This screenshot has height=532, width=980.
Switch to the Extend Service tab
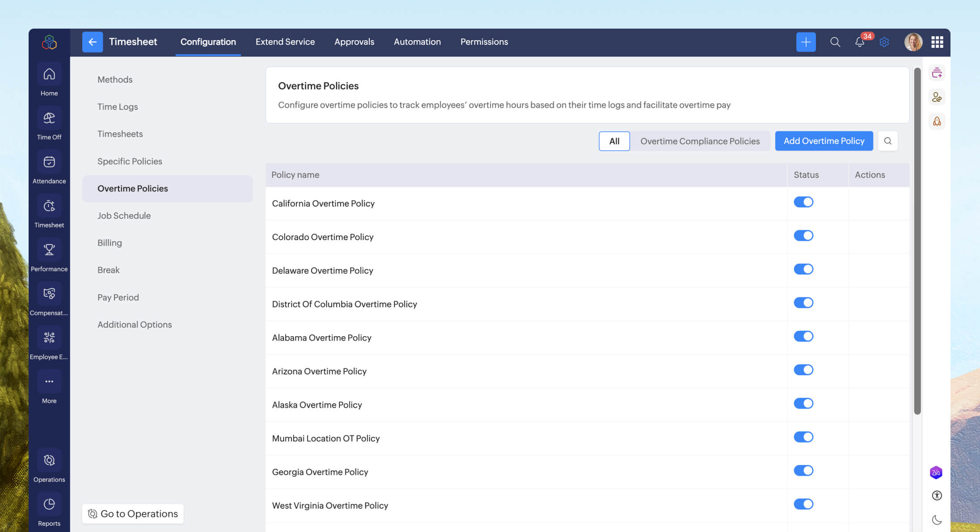point(285,42)
